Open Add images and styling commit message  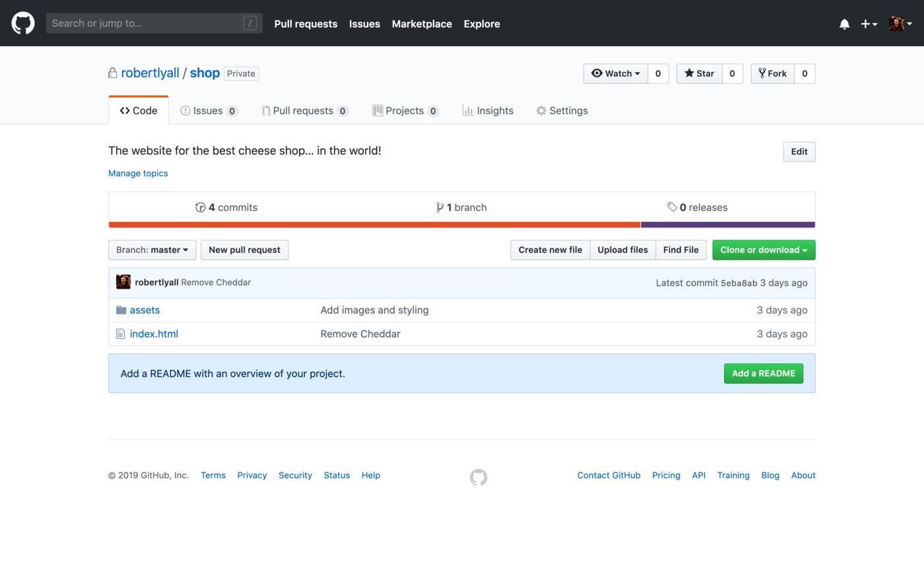[x=374, y=310]
